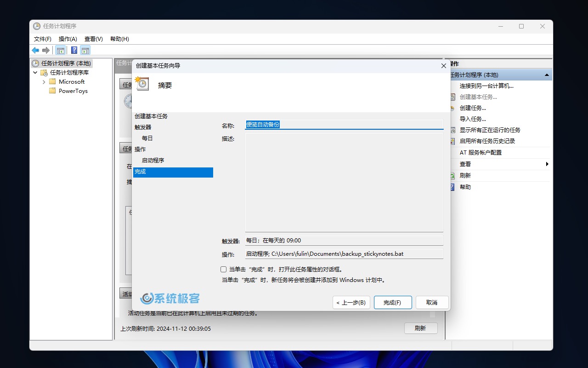Select the 启动程序 wizard step
The width and height of the screenshot is (588, 368).
click(153, 161)
